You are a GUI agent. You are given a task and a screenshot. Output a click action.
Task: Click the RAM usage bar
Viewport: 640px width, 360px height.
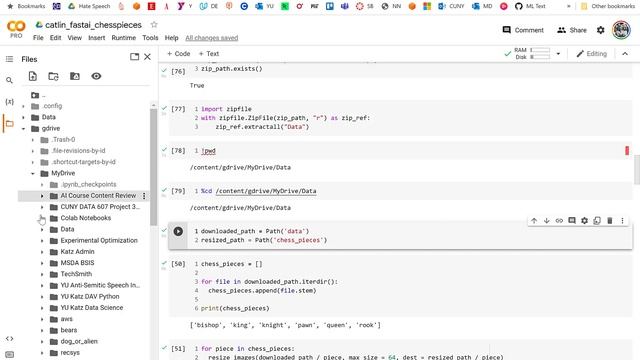540,50
